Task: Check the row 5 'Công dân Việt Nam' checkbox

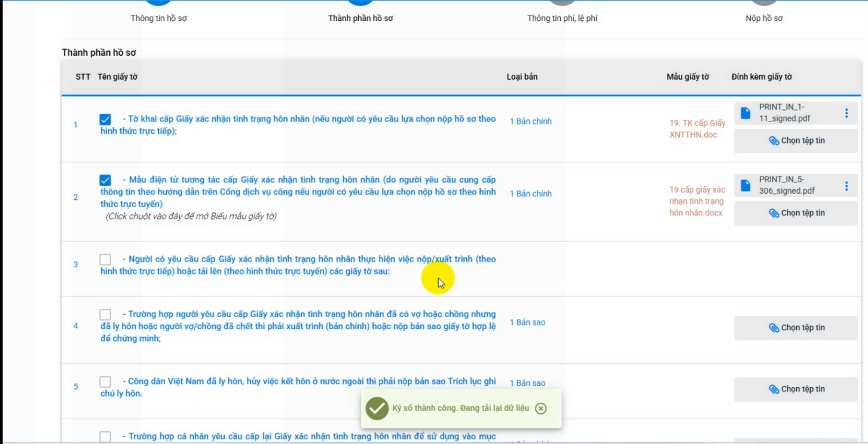Action: [105, 382]
